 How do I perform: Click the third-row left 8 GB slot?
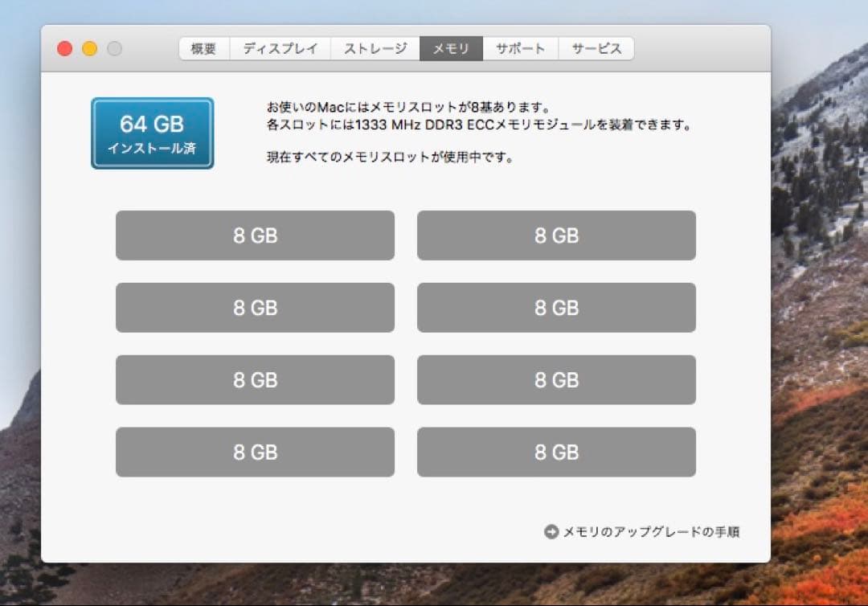point(255,379)
